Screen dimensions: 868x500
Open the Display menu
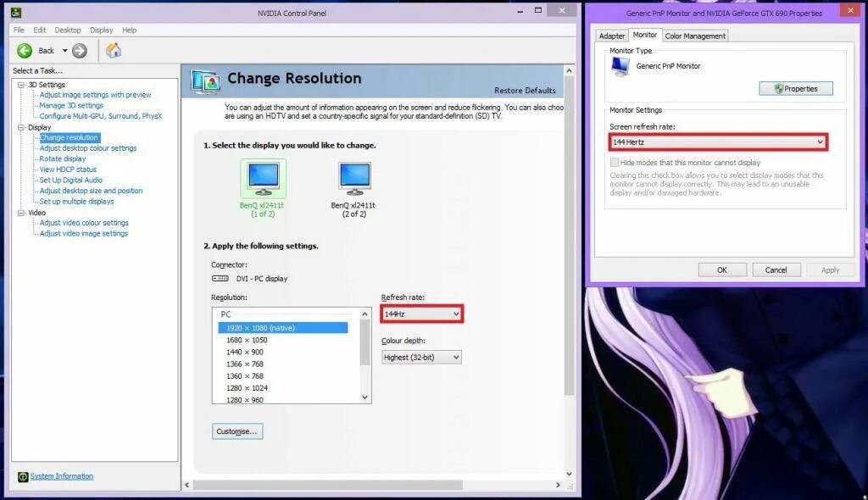pos(102,30)
